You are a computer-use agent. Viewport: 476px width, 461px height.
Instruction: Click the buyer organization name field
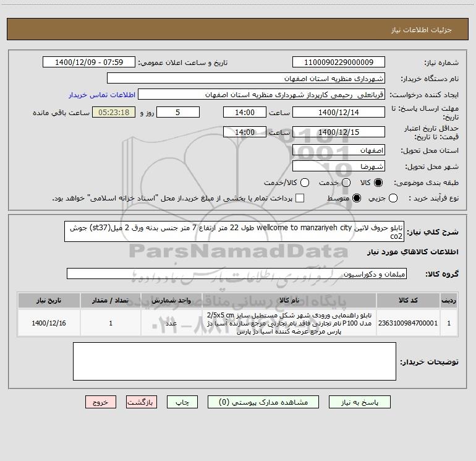(246, 78)
